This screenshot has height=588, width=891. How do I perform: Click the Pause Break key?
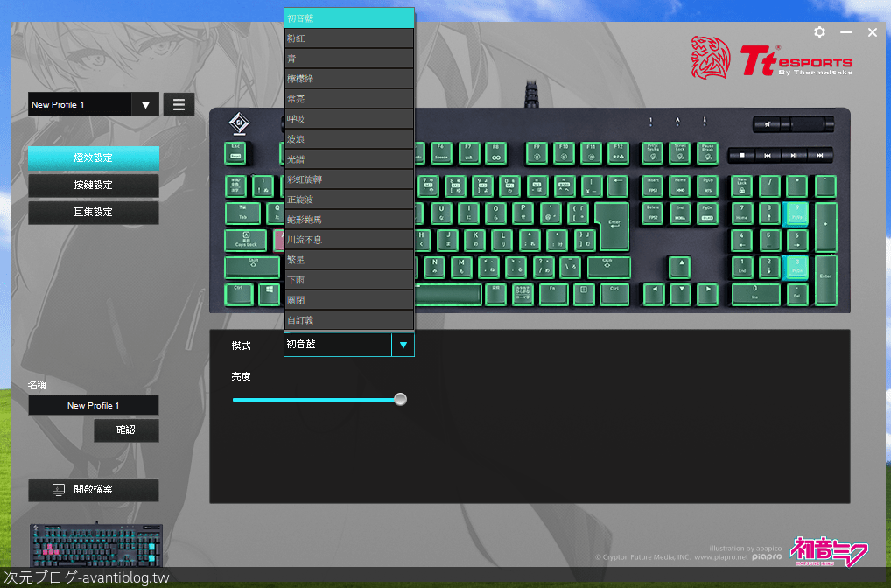coord(707,153)
